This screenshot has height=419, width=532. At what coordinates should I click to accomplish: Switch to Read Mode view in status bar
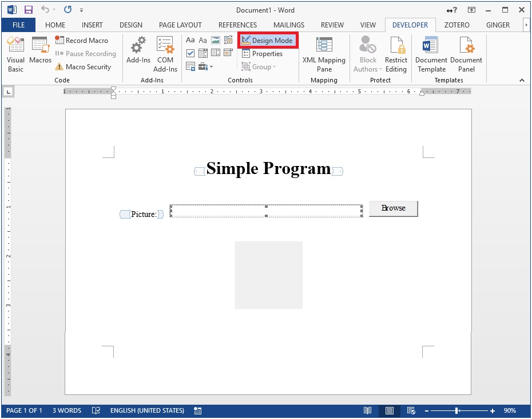[x=367, y=411]
